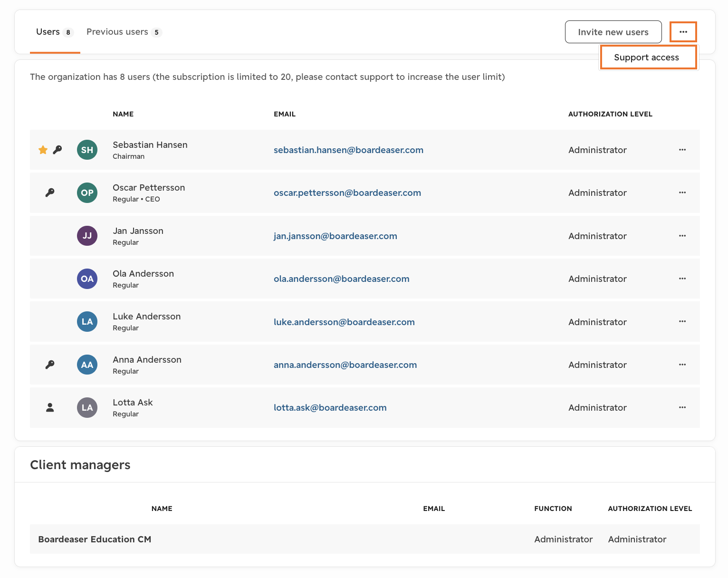The image size is (728, 578).
Task: Click Regular • CEO label under Oscar Pettersson
Action: tap(136, 199)
